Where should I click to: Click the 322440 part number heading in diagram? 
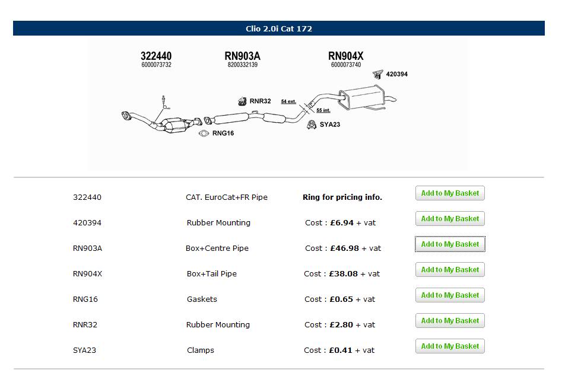(156, 56)
